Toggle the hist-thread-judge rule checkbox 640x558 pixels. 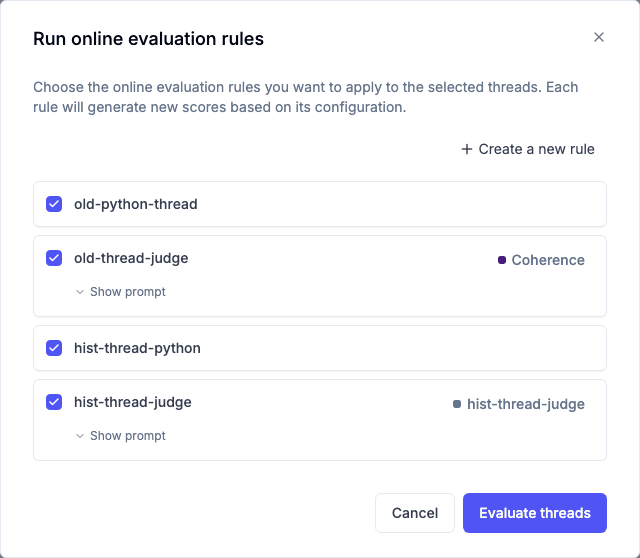54,402
